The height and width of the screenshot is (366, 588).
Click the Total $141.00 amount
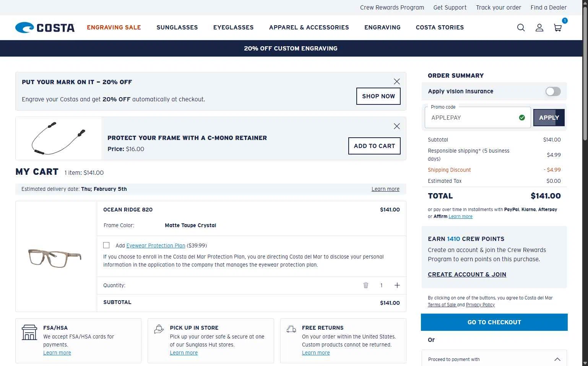click(x=546, y=196)
